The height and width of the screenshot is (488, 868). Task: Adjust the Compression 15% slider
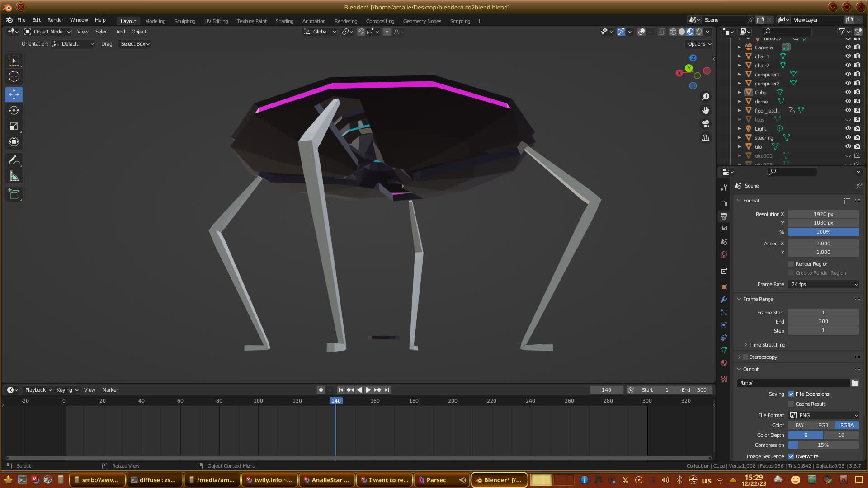[824, 445]
